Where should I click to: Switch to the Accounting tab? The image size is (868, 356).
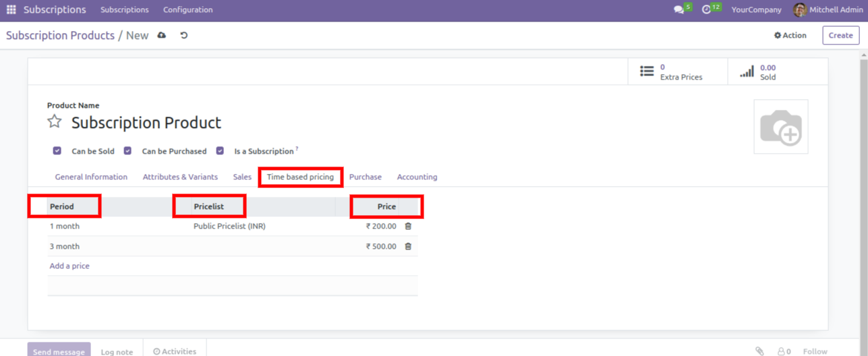417,177
